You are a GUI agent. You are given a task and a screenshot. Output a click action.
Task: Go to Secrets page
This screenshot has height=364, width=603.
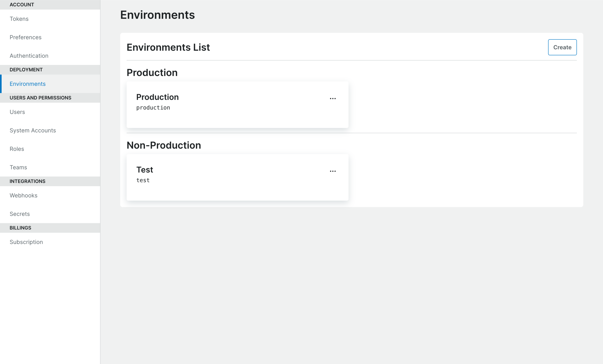click(20, 214)
